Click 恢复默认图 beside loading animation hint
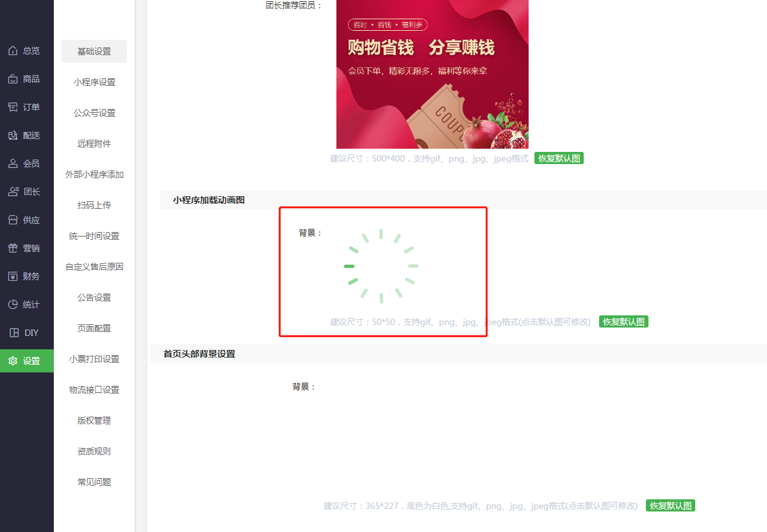The width and height of the screenshot is (767, 532). [623, 322]
